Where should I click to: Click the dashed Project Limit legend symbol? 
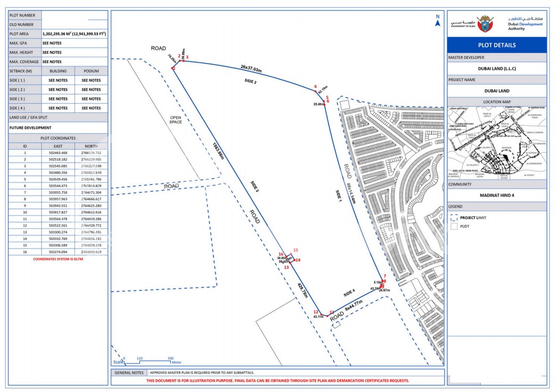454,218
